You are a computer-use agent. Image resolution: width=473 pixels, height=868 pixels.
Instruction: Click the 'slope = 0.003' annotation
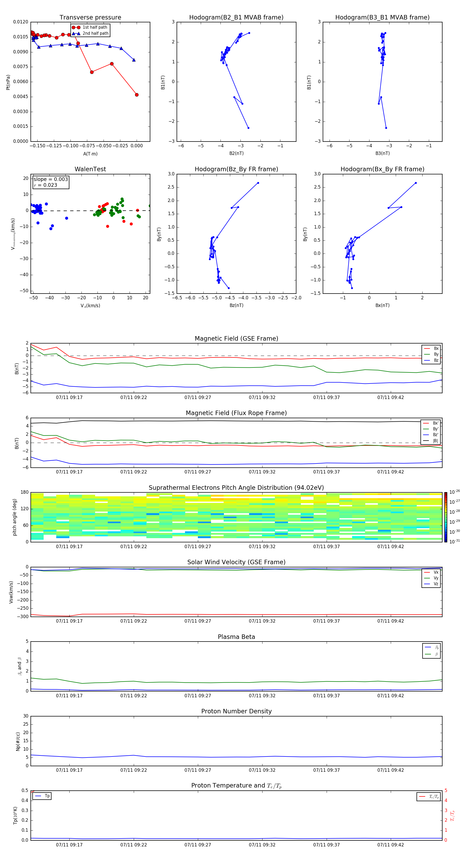[51, 179]
